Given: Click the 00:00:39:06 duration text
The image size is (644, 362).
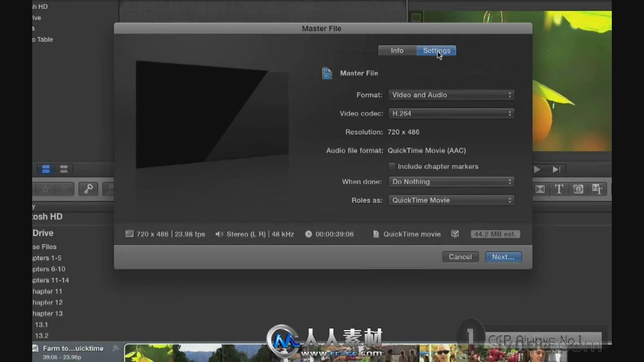Looking at the screenshot, I should pyautogui.click(x=335, y=234).
